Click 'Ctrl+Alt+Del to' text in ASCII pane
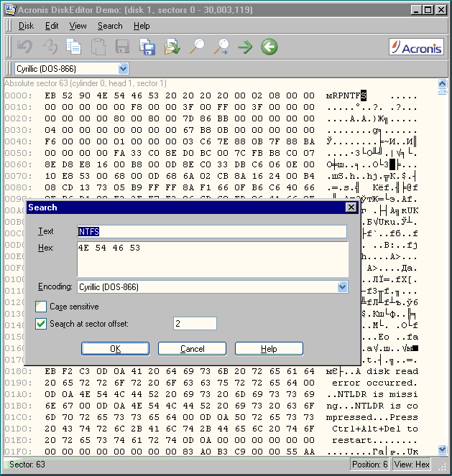This screenshot has height=476, width=452. (375, 429)
